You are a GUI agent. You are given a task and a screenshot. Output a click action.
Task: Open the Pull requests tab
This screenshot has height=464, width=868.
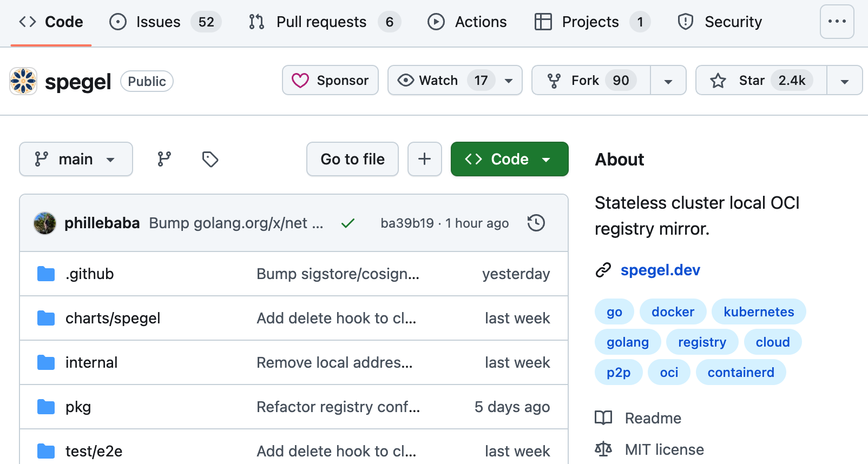321,22
